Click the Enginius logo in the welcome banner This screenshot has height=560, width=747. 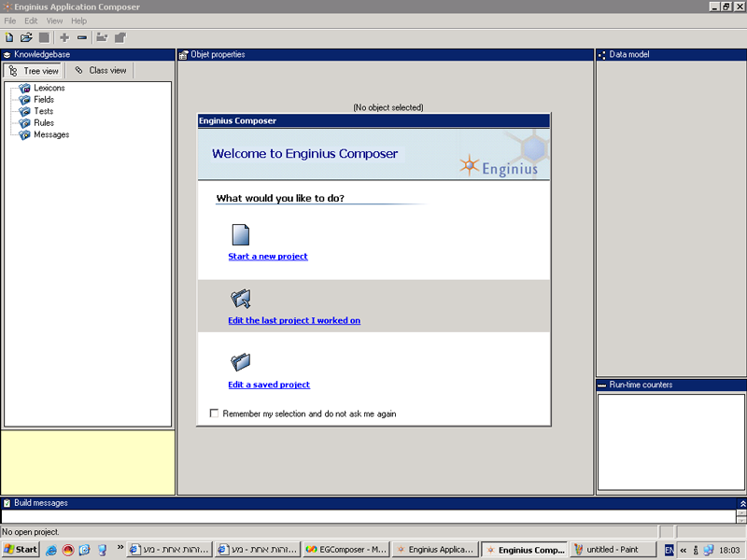pos(499,167)
